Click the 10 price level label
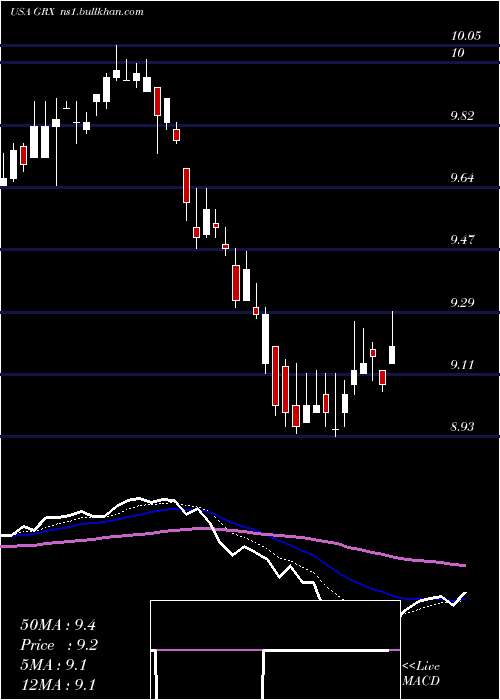The width and height of the screenshot is (500, 700). pos(458,53)
